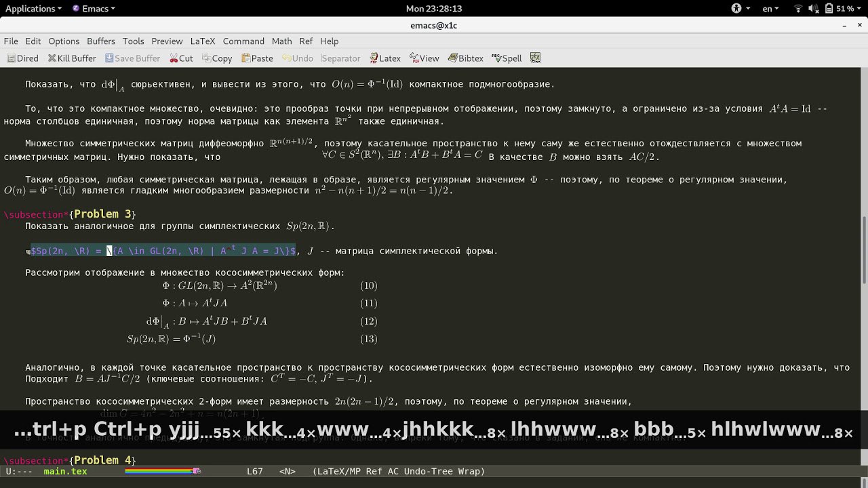Open the 'en' keyboard layout selector

click(x=771, y=8)
